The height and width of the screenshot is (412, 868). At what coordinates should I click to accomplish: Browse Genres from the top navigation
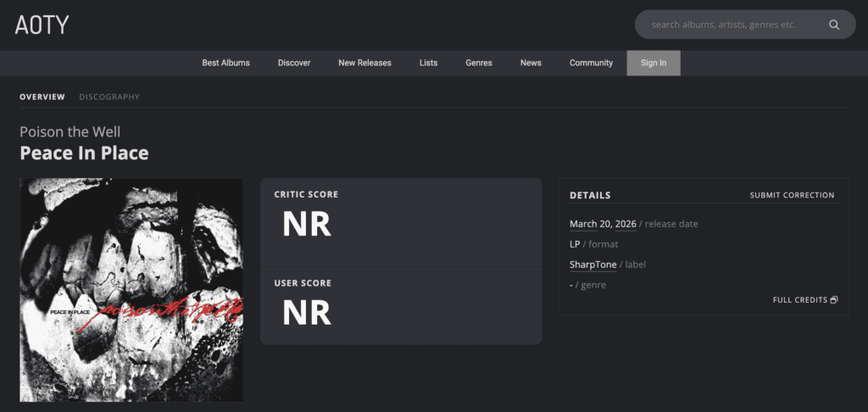pos(478,63)
